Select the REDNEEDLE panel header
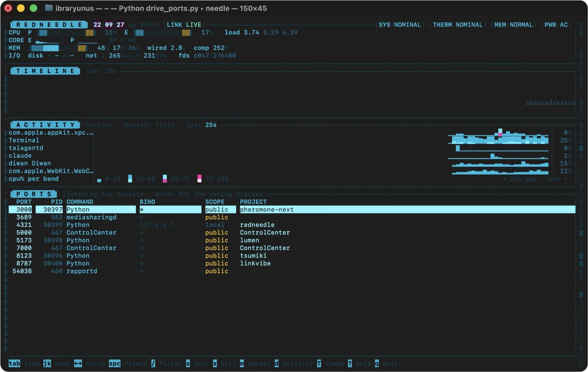Image resolution: width=588 pixels, height=372 pixels. (x=49, y=25)
